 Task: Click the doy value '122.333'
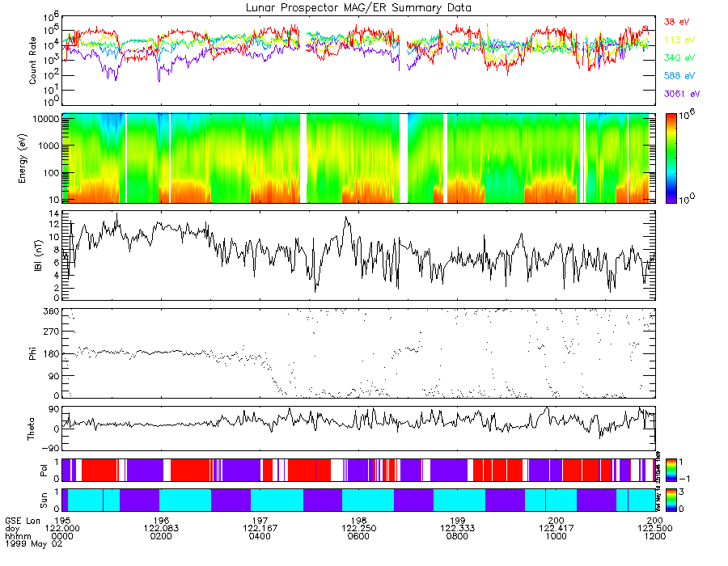[x=458, y=529]
